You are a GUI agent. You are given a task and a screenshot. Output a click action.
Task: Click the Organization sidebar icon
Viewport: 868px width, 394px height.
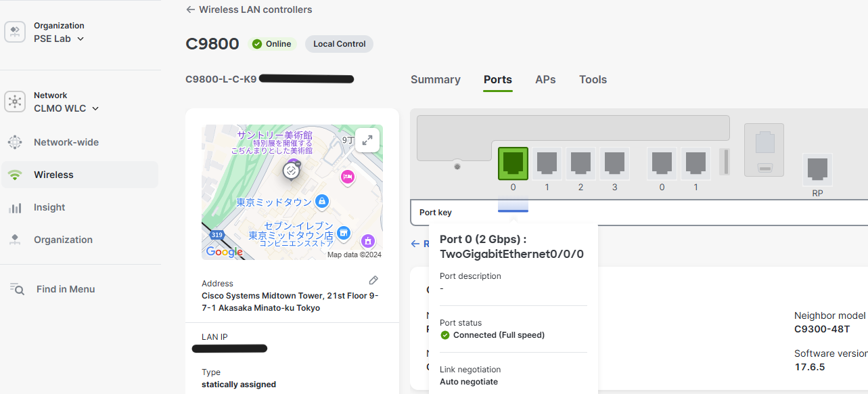coord(15,240)
